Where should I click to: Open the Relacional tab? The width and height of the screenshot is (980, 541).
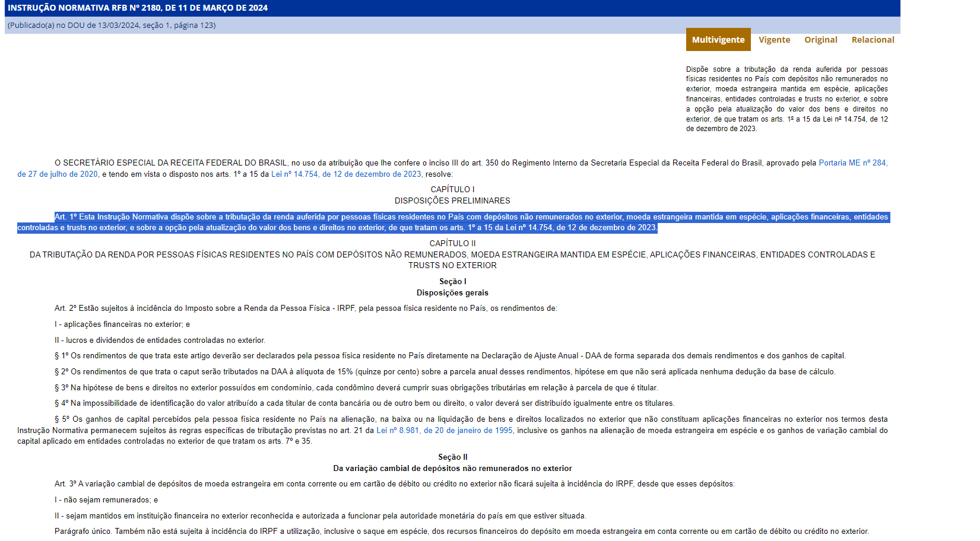click(873, 40)
